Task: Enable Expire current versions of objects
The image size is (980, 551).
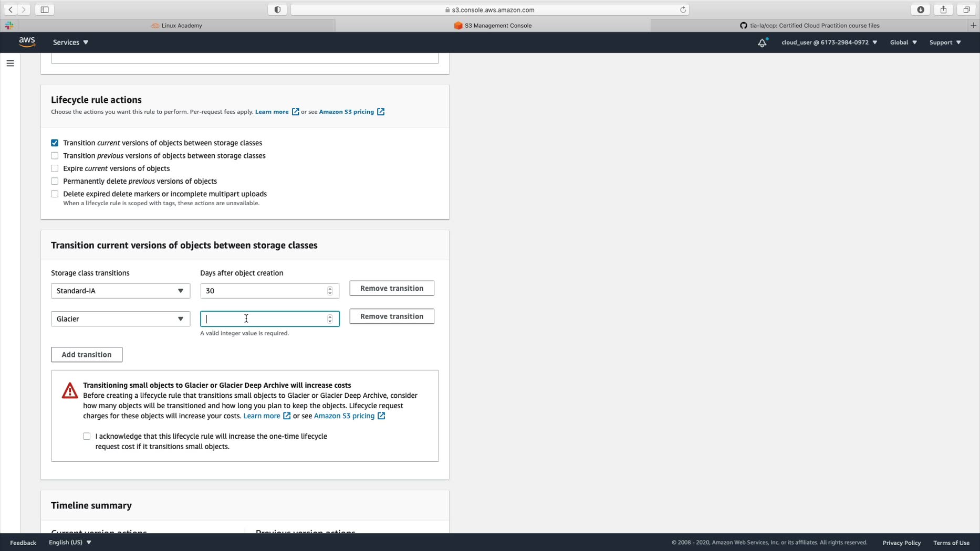Action: pos(55,168)
